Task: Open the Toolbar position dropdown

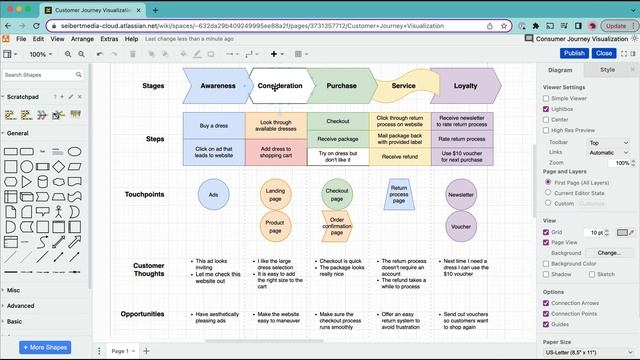Action: (x=608, y=142)
